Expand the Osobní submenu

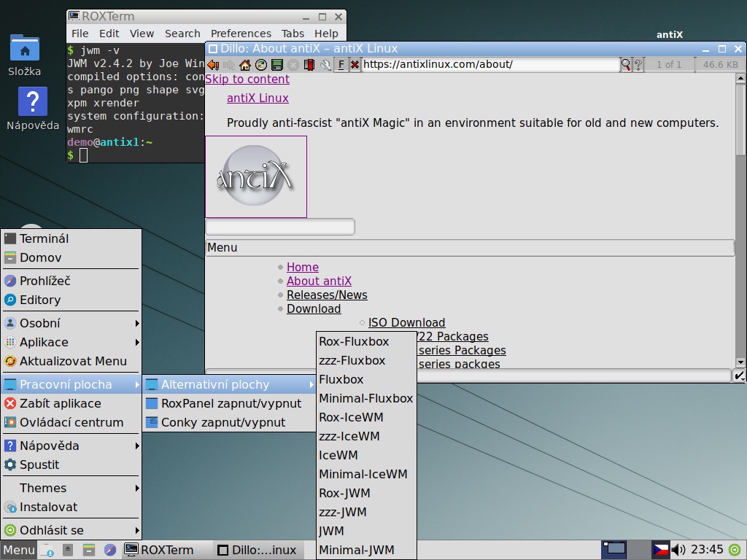(71, 323)
